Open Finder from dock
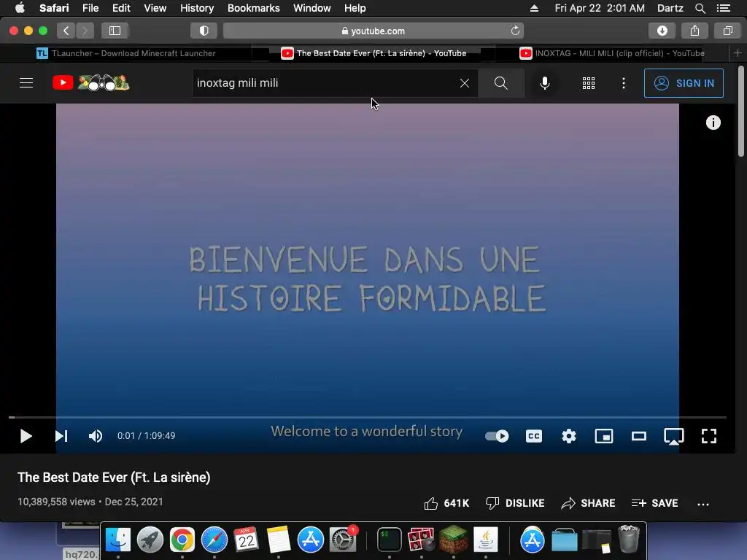Screen dimensions: 747x560 [x=117, y=540]
